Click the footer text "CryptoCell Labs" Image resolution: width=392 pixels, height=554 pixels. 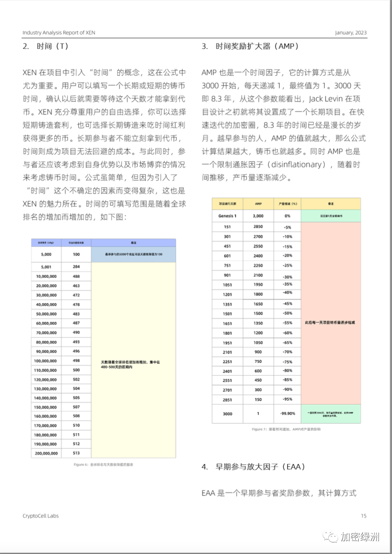[40, 516]
